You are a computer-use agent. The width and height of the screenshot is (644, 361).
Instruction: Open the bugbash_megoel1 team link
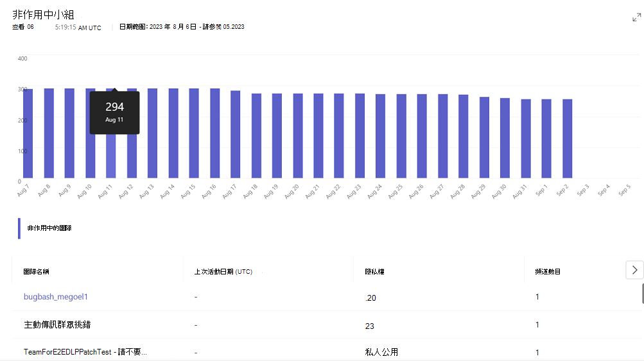click(56, 297)
